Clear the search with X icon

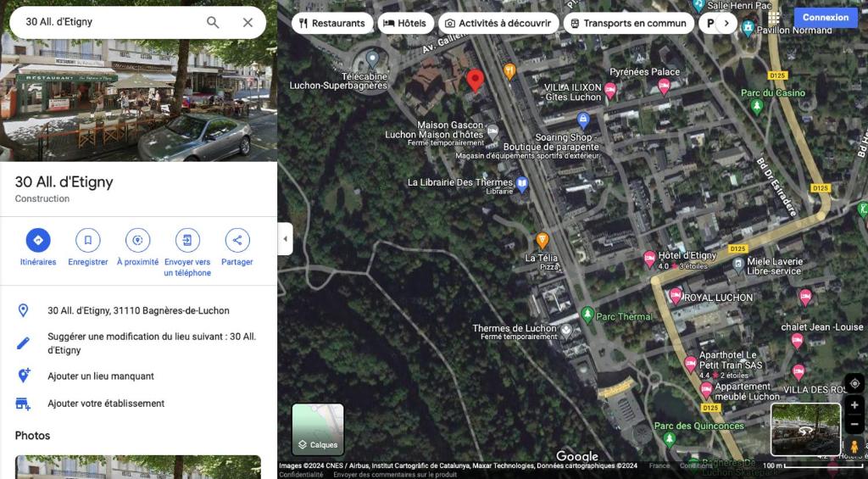[248, 22]
